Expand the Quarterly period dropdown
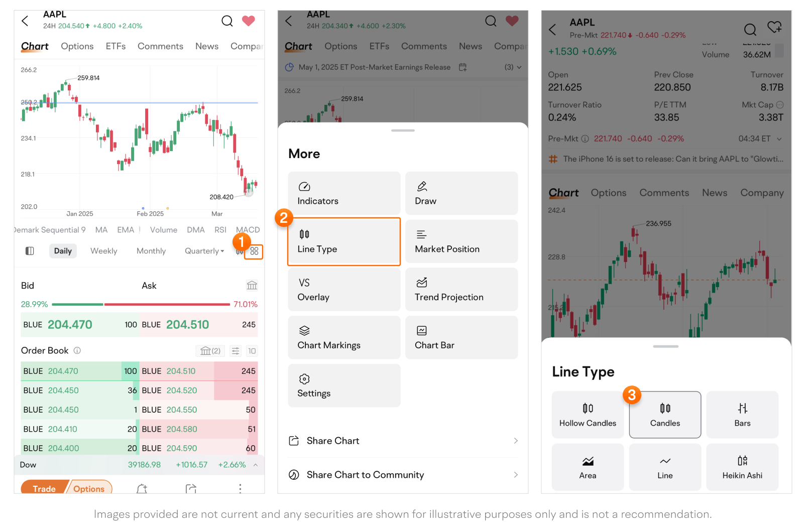This screenshot has height=532, width=806. click(204, 251)
